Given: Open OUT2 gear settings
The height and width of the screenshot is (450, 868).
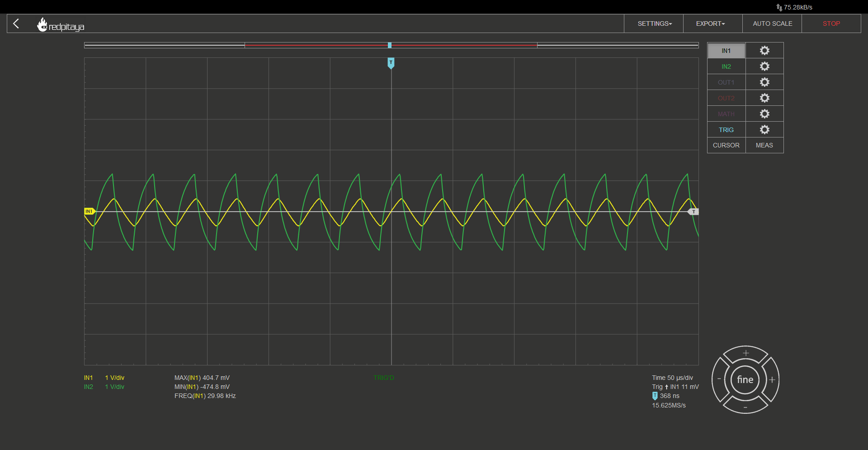Looking at the screenshot, I should pos(764,98).
